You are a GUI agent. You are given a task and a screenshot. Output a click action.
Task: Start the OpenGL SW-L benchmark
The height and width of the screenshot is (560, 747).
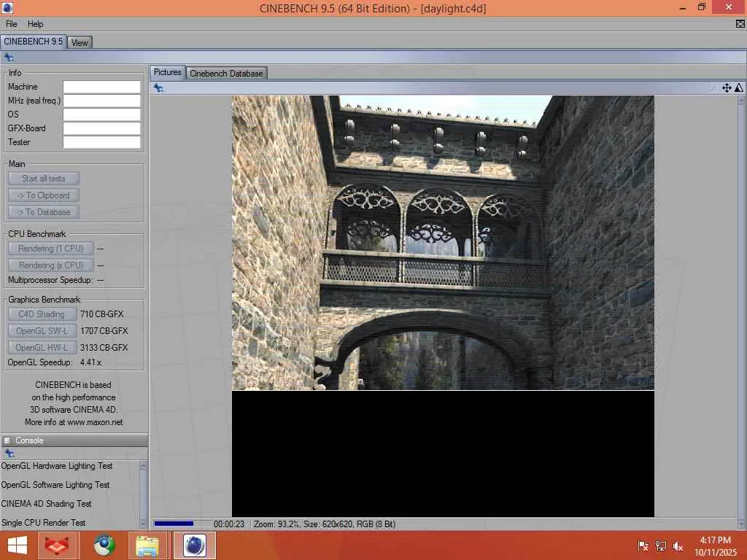click(42, 331)
